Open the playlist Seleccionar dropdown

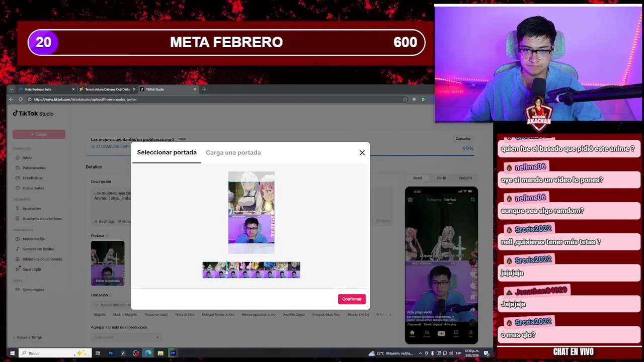click(126, 337)
